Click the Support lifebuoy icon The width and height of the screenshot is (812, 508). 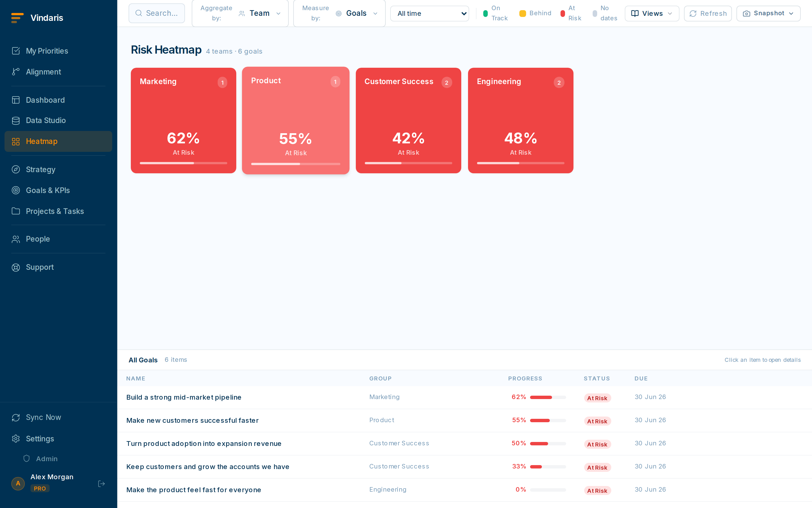[16, 267]
